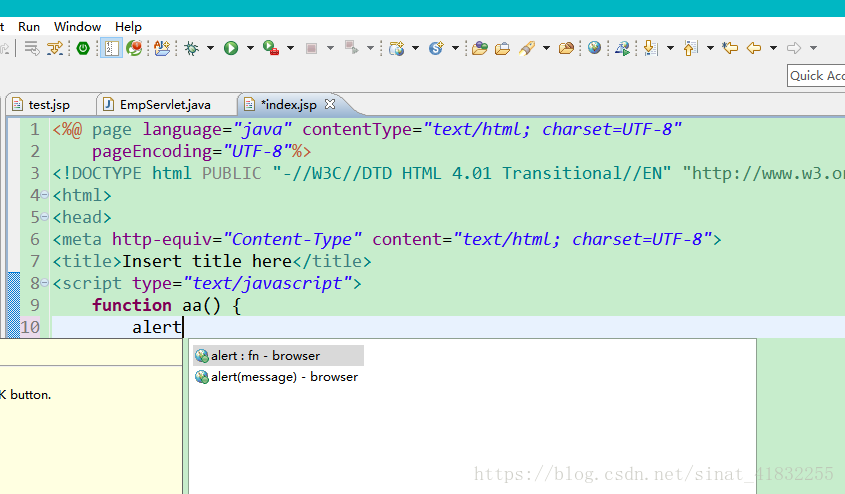Click the New Dynamic Web Project globe icon

397,48
